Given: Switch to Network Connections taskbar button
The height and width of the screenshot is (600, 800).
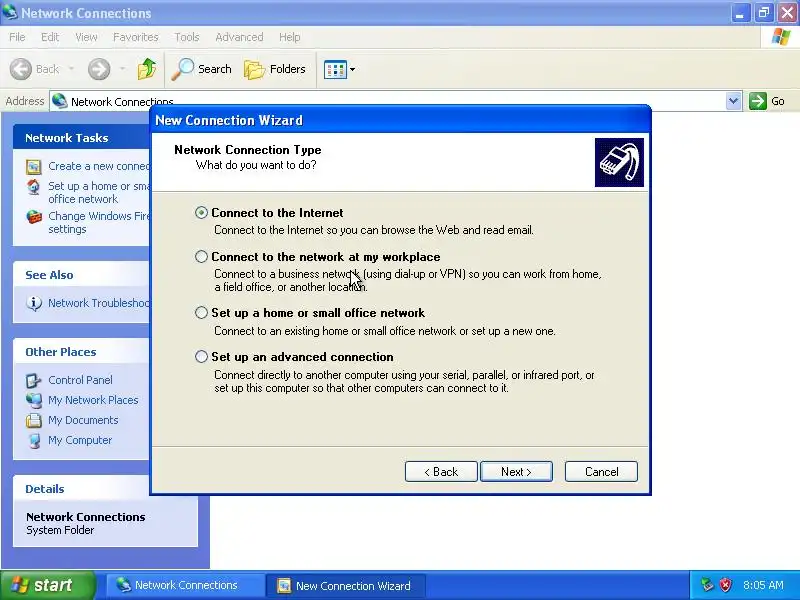Looking at the screenshot, I should pos(185,585).
